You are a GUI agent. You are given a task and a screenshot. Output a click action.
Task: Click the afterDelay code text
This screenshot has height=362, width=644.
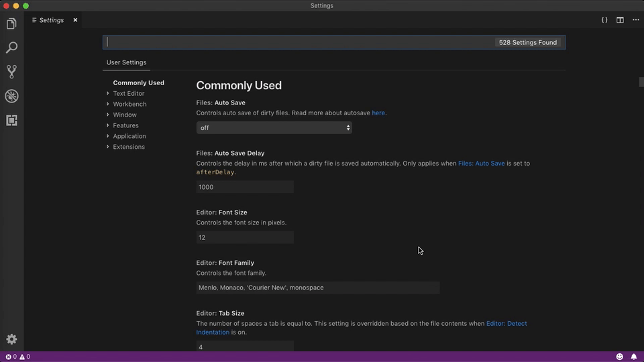tap(215, 172)
